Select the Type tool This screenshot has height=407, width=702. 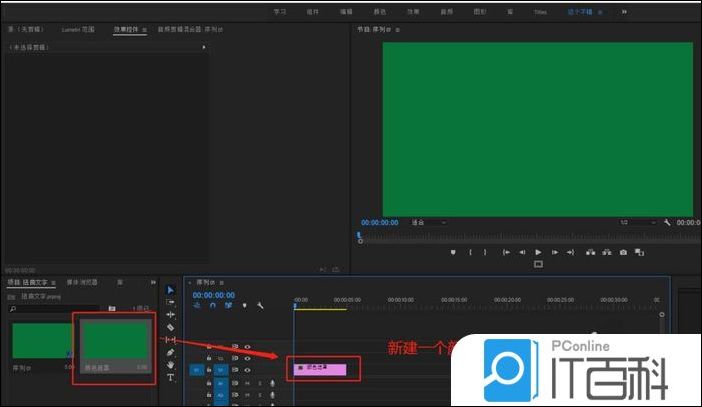coord(170,378)
